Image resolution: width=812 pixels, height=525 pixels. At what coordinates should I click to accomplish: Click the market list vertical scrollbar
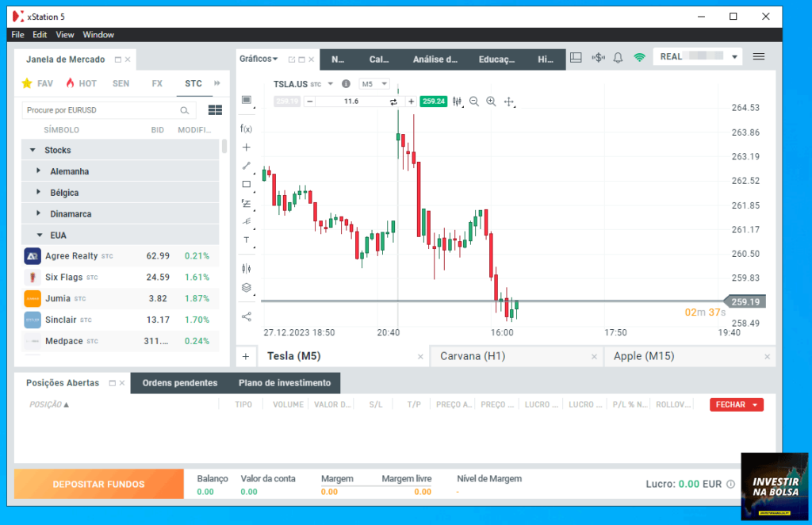point(224,146)
